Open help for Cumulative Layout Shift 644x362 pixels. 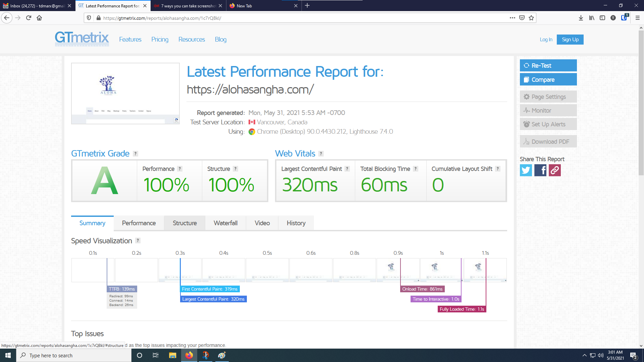click(498, 169)
